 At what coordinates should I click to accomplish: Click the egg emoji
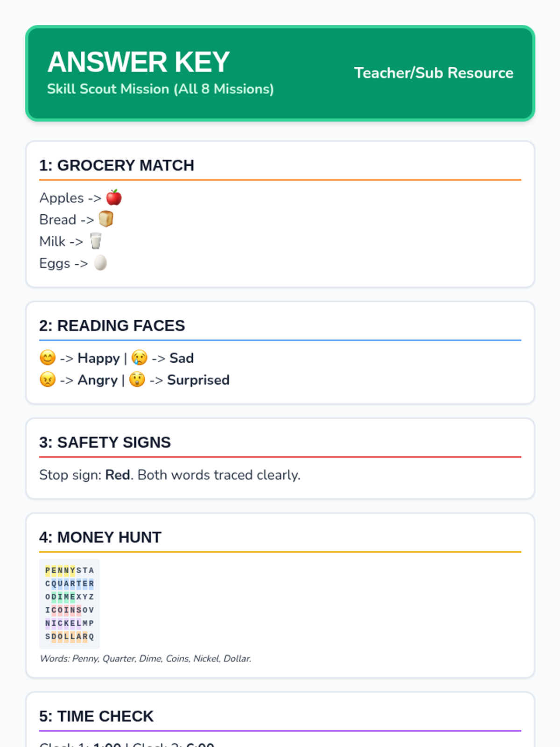(100, 263)
